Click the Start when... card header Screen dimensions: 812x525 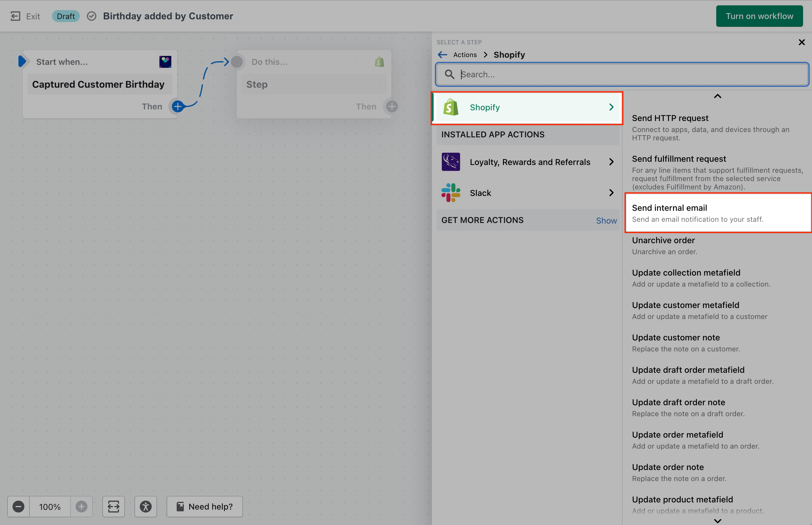coord(62,62)
